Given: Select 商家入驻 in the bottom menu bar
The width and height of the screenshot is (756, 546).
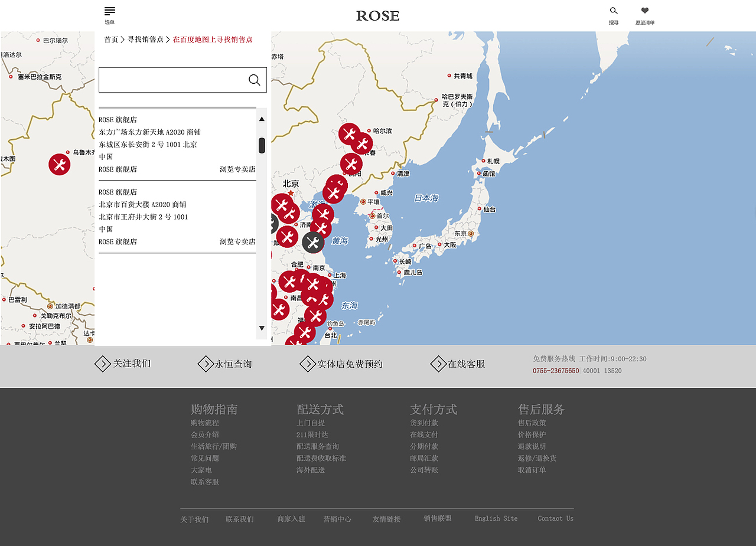Looking at the screenshot, I should [x=291, y=518].
